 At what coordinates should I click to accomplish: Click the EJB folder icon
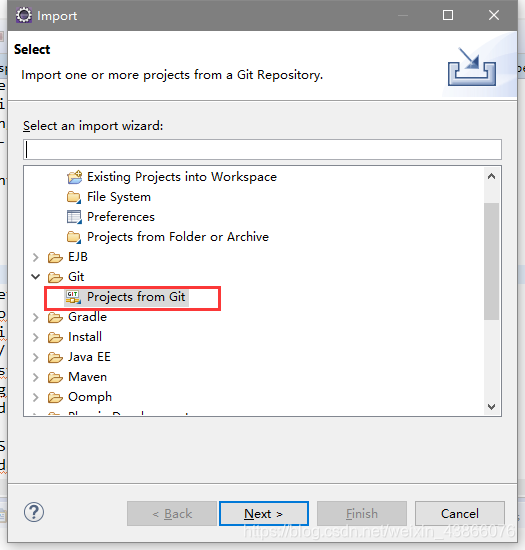click(x=55, y=257)
